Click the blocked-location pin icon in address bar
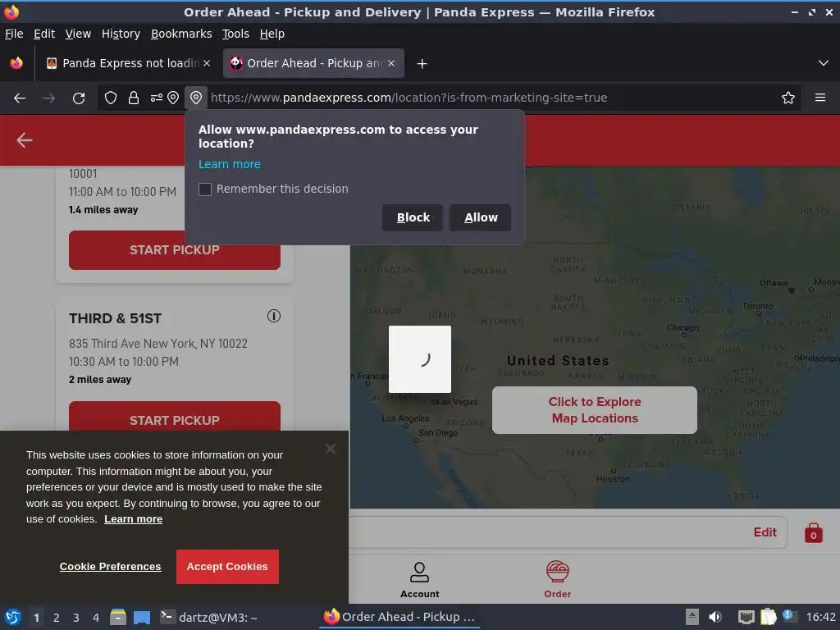840x630 pixels. pyautogui.click(x=173, y=98)
